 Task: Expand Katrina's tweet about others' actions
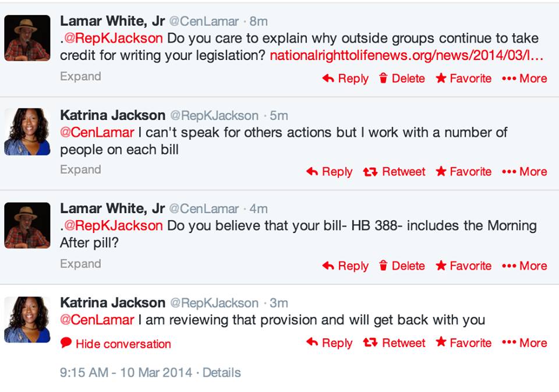tap(80, 169)
